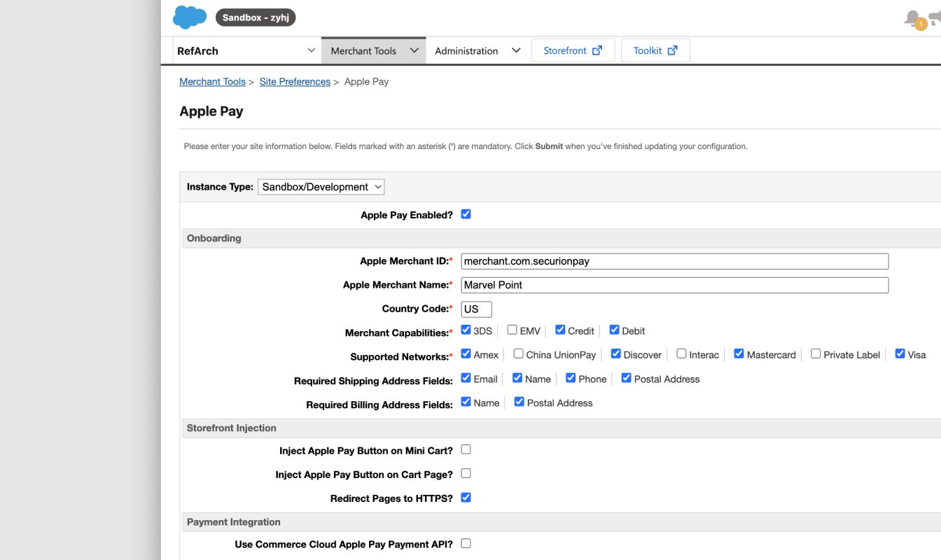The height and width of the screenshot is (560, 941).
Task: Check the EMV capability
Action: pos(513,330)
